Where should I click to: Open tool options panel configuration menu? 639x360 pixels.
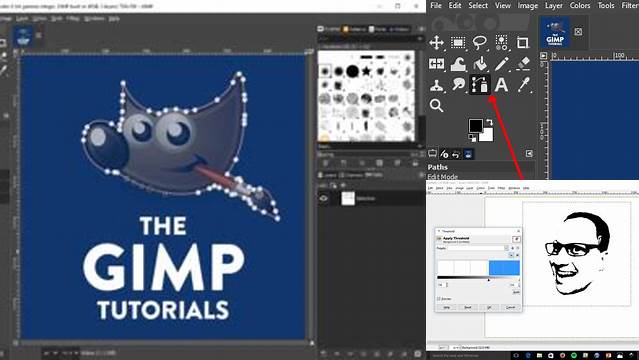pyautogui.click(x=529, y=153)
